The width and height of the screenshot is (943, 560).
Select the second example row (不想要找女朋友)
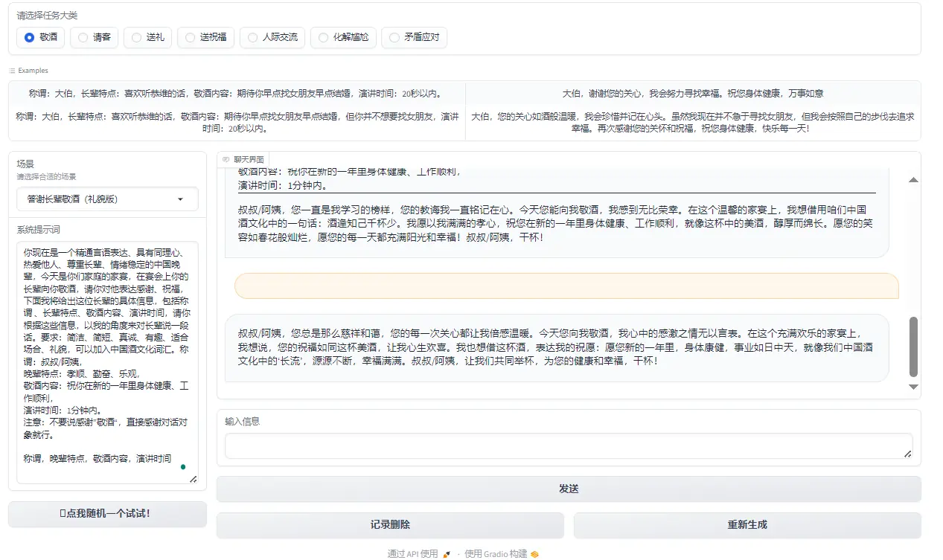pyautogui.click(x=237, y=123)
